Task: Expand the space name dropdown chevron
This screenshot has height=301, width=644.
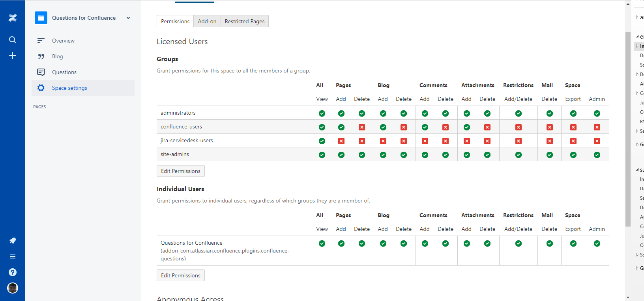Action: click(x=128, y=18)
